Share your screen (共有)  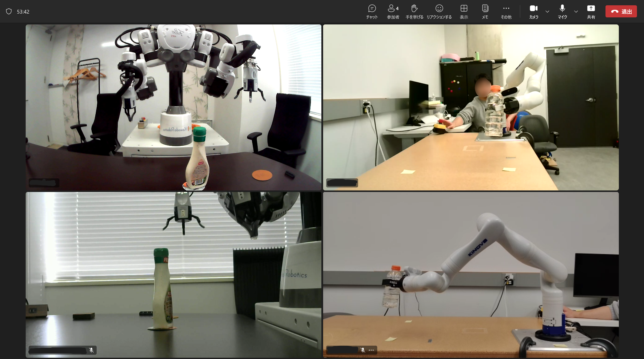click(x=591, y=11)
